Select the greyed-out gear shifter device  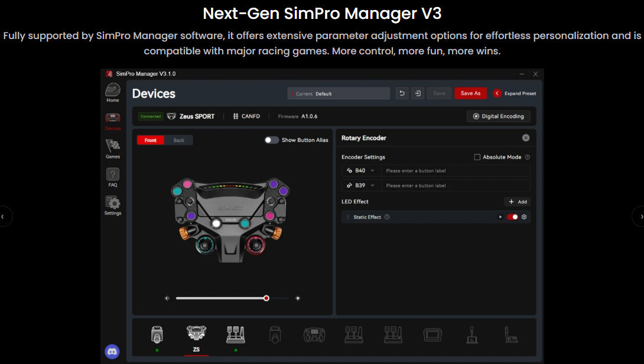click(x=472, y=335)
